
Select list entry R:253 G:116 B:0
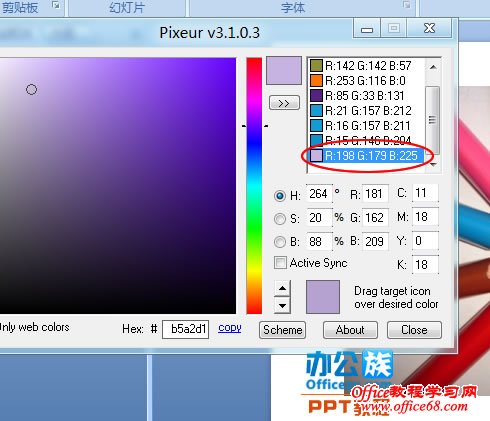pos(366,81)
